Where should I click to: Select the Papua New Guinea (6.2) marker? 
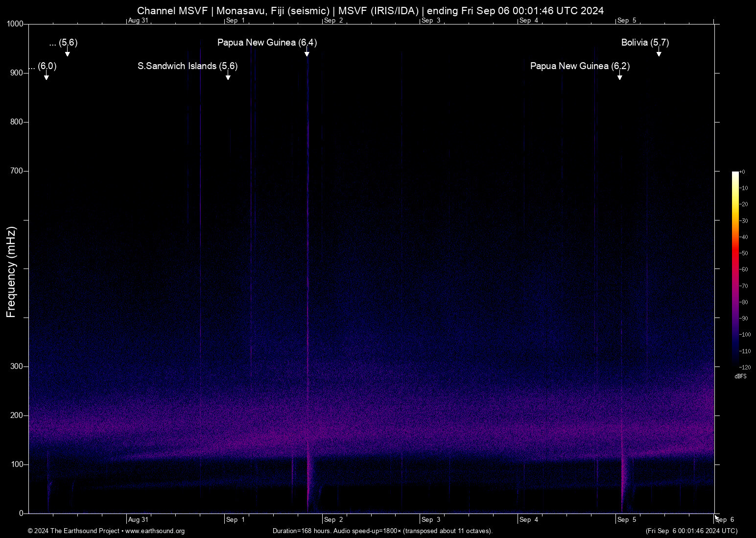pyautogui.click(x=620, y=77)
